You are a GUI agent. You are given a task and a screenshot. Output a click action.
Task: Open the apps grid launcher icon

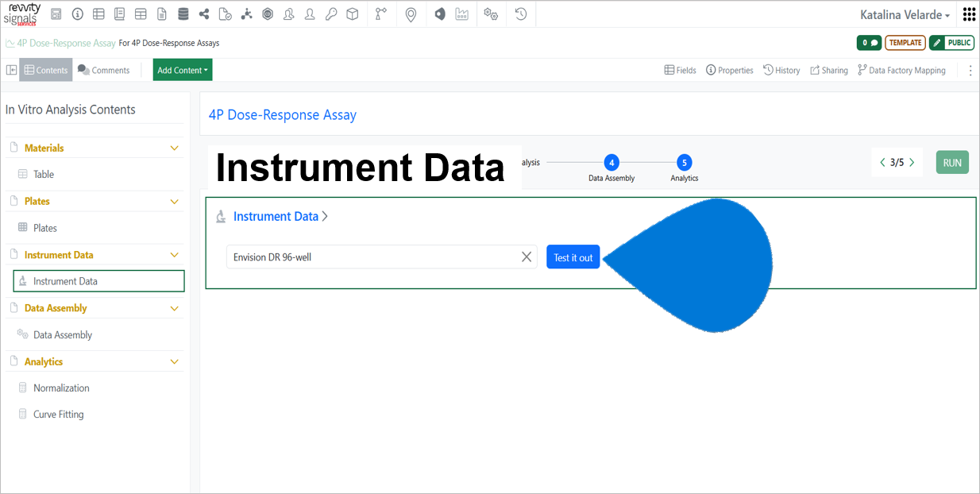pos(969,14)
